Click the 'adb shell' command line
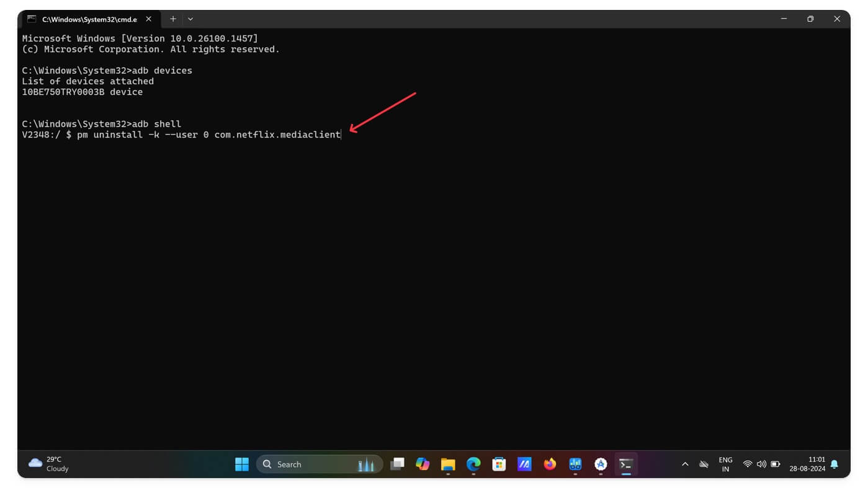Screen dimensions: 868x488 102,124
